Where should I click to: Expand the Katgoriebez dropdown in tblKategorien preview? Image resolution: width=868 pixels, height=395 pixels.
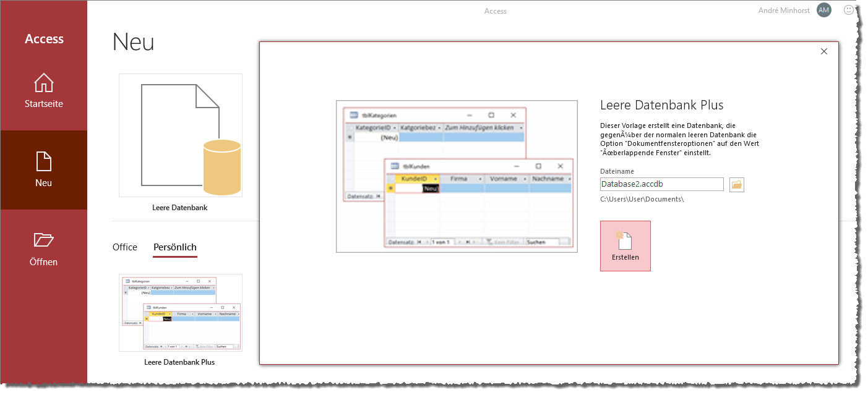click(439, 127)
